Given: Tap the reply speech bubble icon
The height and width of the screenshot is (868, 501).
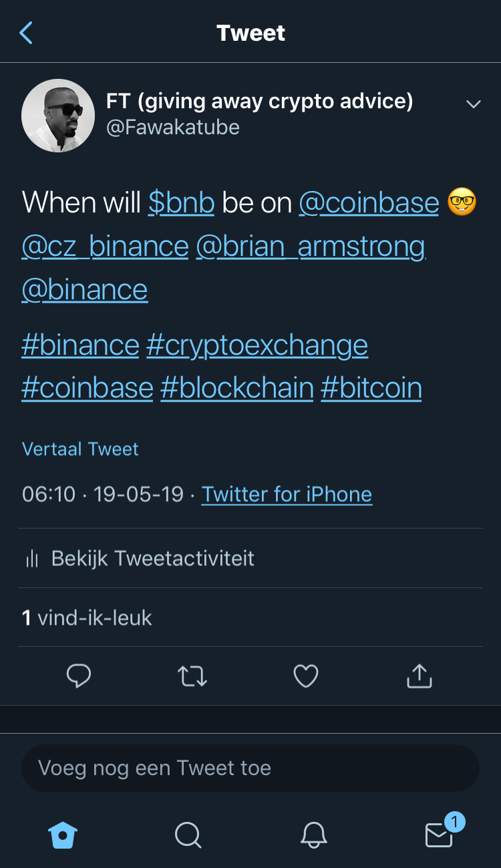Looking at the screenshot, I should 79,676.
